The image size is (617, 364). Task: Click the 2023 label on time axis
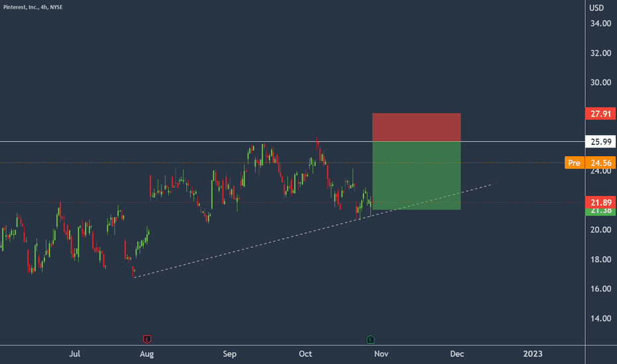coord(533,354)
